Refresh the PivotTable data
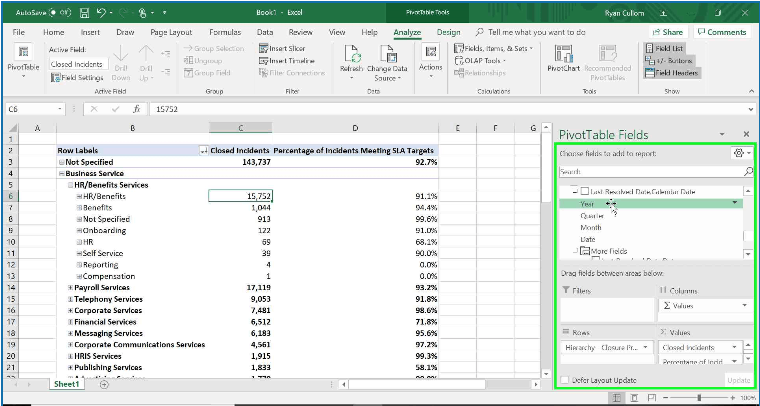This screenshot has width=760, height=406. [x=351, y=63]
